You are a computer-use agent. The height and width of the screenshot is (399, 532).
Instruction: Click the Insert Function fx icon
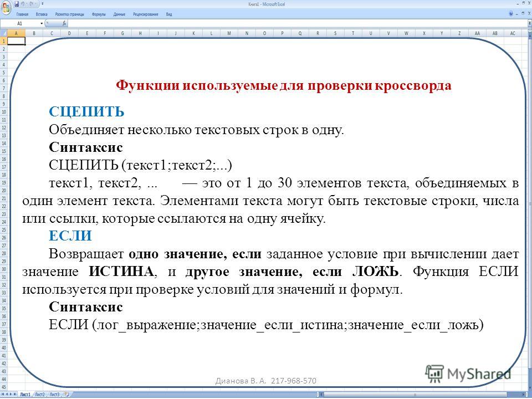coord(64,23)
